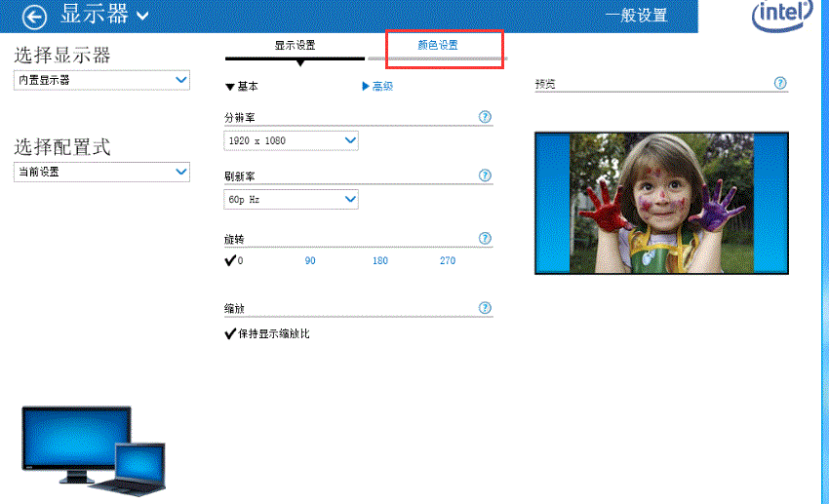Select the 0 degree rotation option
Image resolution: width=829 pixels, height=504 pixels.
coord(234,260)
